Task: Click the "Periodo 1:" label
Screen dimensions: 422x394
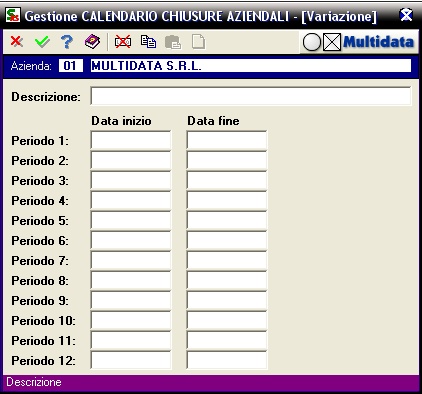Action: (x=40, y=141)
